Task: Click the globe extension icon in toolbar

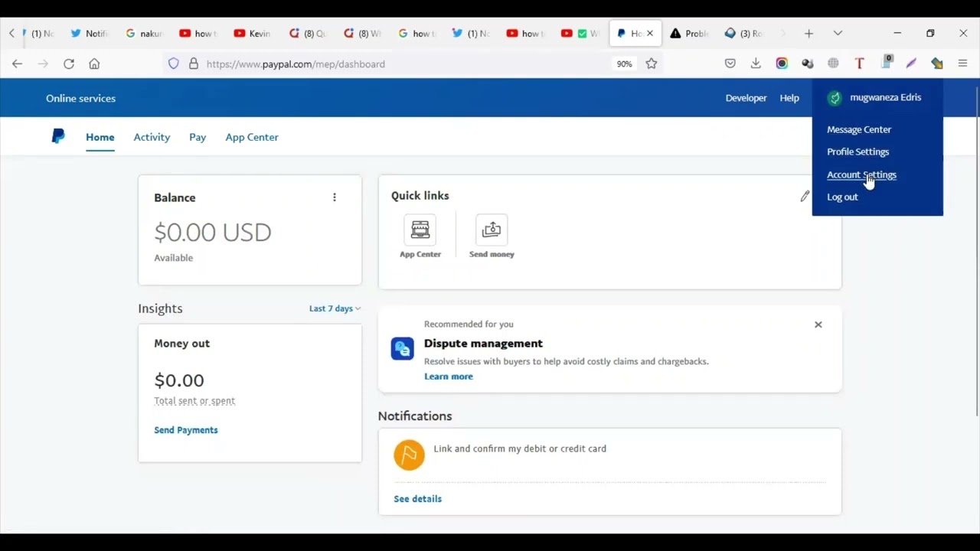Action: pyautogui.click(x=833, y=64)
